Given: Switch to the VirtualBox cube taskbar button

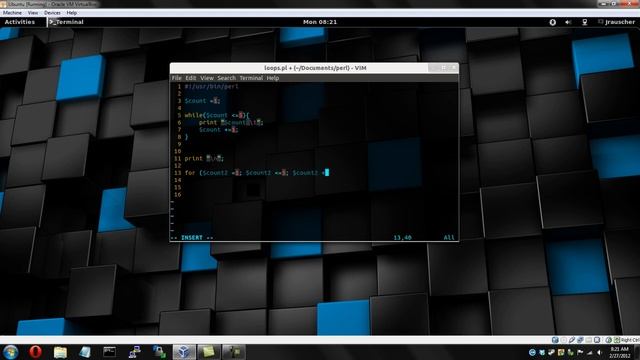Looking at the screenshot, I should (x=184, y=352).
